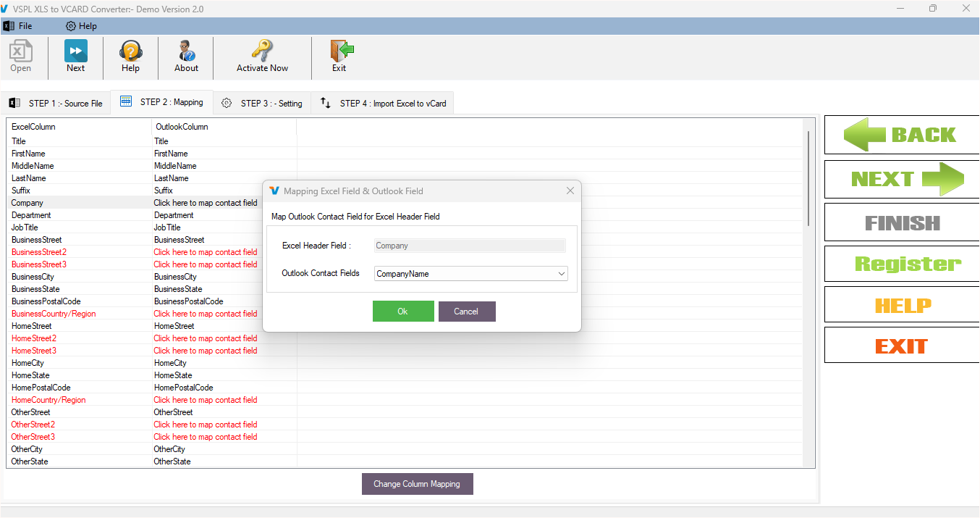Open STEP 4 Import Excel to vCard tab
This screenshot has height=518, width=980.
click(x=384, y=104)
